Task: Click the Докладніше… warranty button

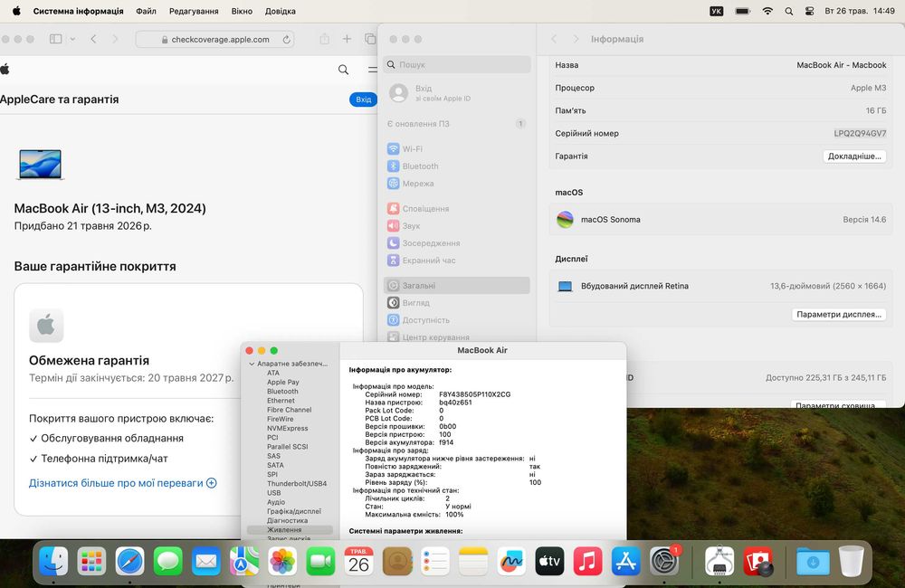Action: pyautogui.click(x=854, y=156)
